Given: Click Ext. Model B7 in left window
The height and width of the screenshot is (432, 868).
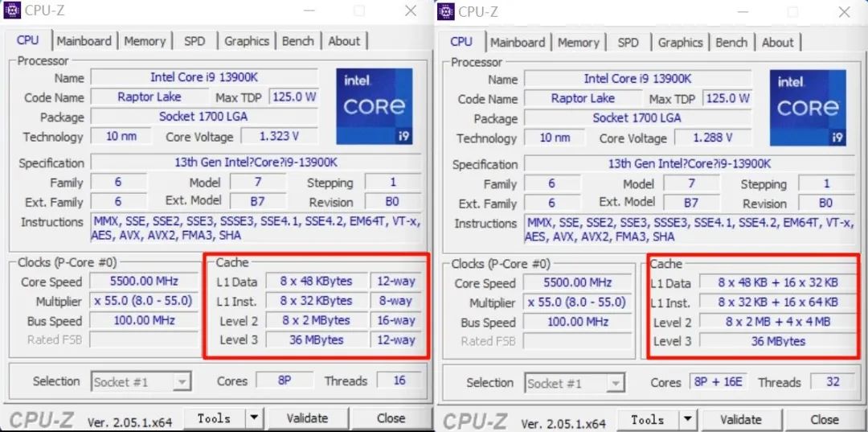Looking at the screenshot, I should click(257, 201).
